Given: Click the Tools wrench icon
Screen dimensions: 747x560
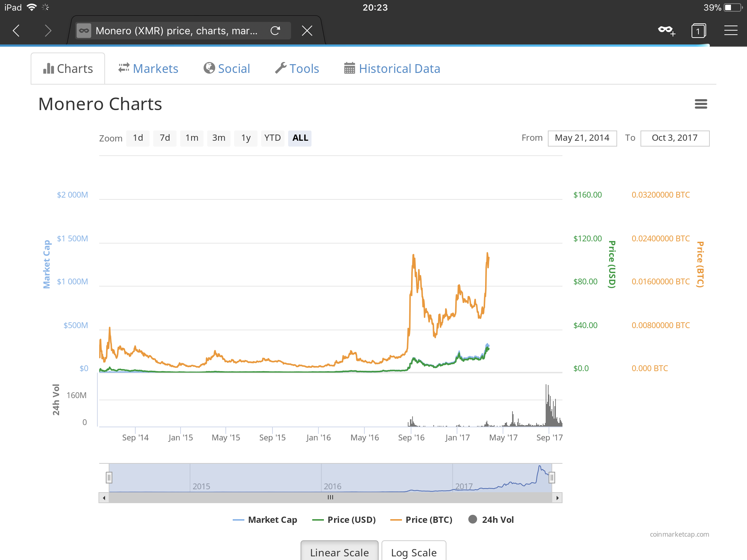Looking at the screenshot, I should coord(280,68).
